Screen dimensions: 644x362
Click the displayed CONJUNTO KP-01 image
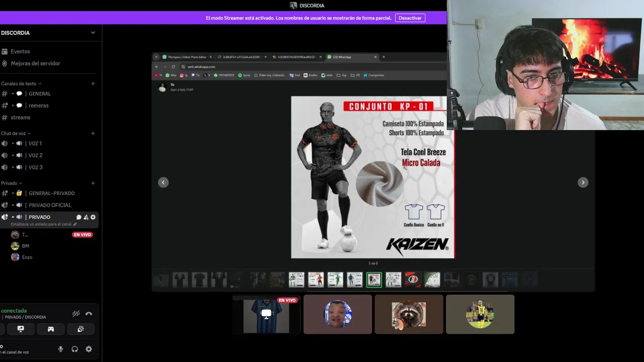(x=373, y=177)
